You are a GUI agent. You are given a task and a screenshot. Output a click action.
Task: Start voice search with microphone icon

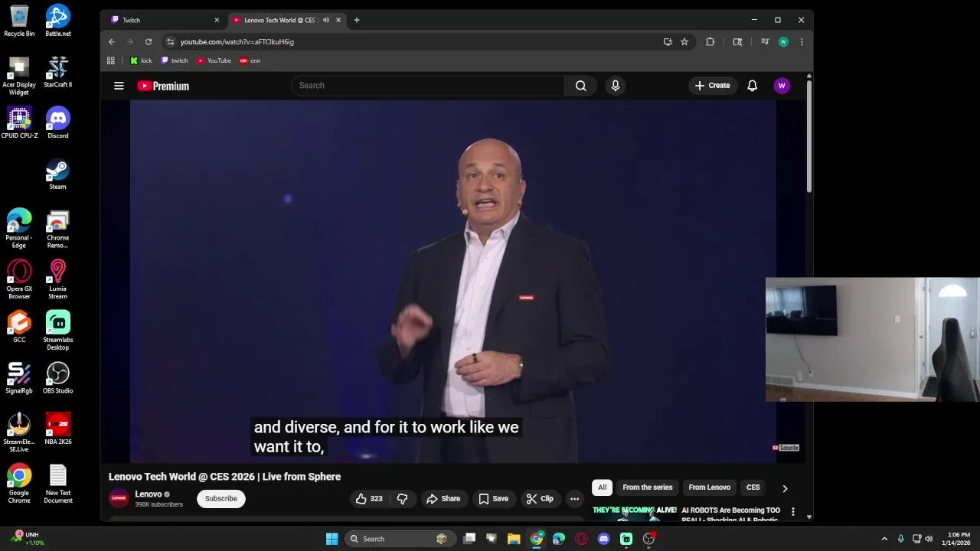pyautogui.click(x=615, y=86)
